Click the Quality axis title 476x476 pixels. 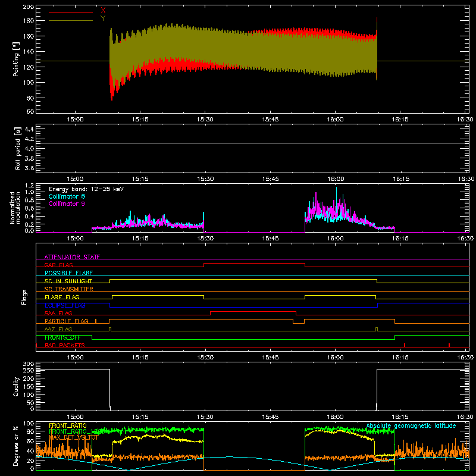pos(16,386)
